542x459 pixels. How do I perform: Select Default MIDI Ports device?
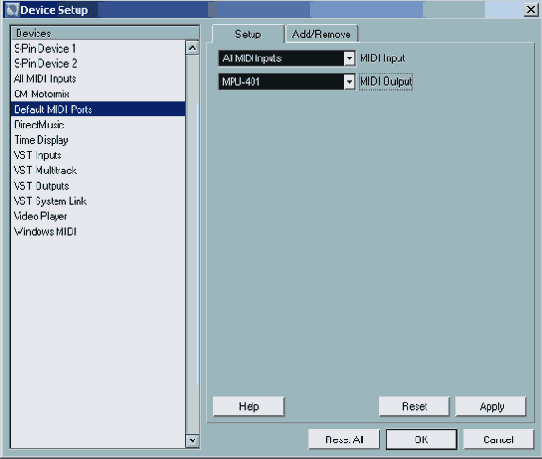(x=98, y=109)
